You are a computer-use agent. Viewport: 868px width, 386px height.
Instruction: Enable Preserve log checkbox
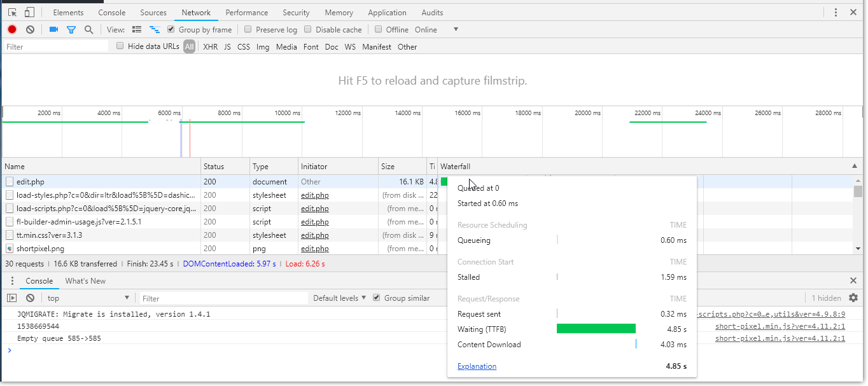(248, 29)
